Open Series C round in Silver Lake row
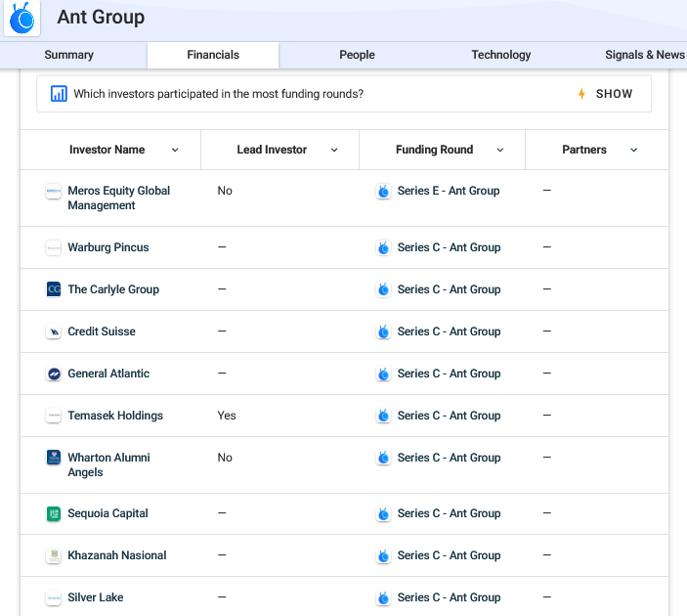 click(449, 597)
